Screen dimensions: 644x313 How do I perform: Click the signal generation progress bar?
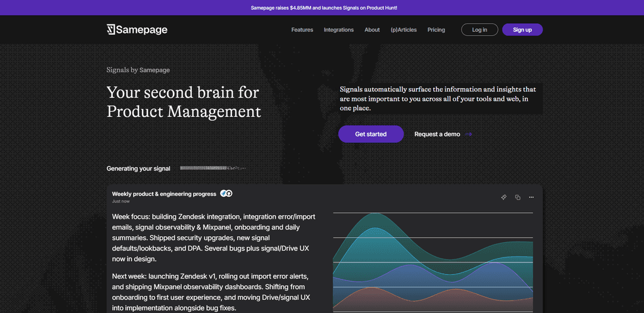pos(213,168)
